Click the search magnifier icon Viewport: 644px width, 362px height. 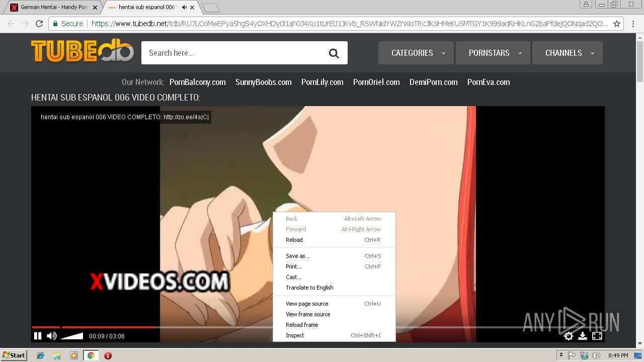click(x=334, y=53)
